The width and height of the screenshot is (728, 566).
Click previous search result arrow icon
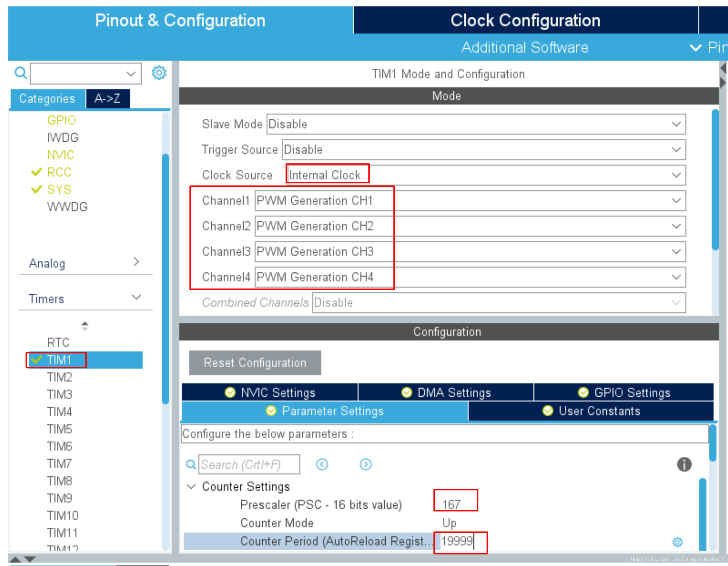click(x=322, y=464)
